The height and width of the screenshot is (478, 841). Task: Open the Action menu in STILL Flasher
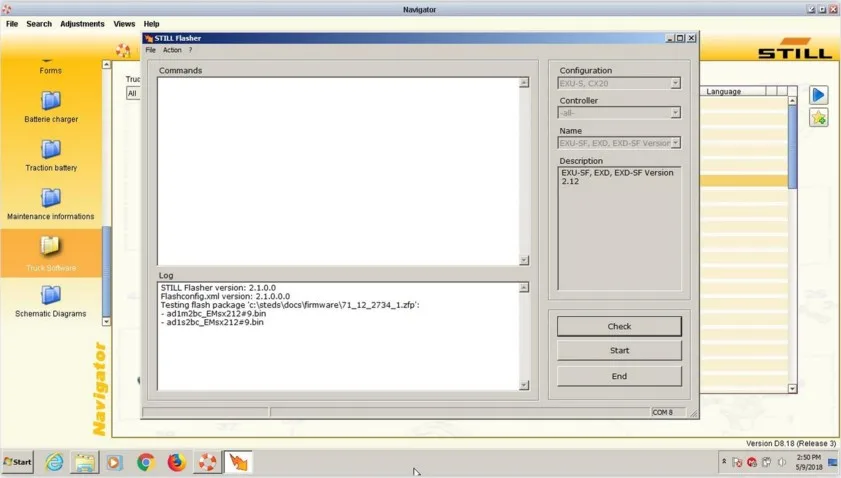pyautogui.click(x=172, y=50)
